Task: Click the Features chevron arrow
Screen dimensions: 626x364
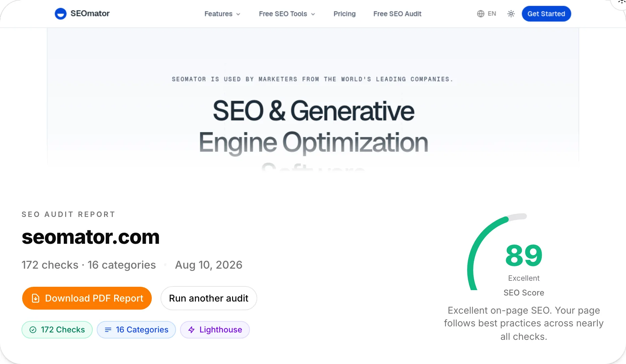Action: [238, 14]
